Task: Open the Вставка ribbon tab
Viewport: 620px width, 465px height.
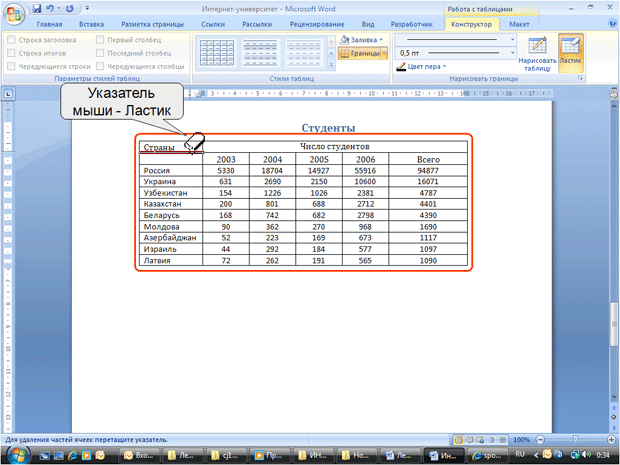Action: (x=91, y=24)
